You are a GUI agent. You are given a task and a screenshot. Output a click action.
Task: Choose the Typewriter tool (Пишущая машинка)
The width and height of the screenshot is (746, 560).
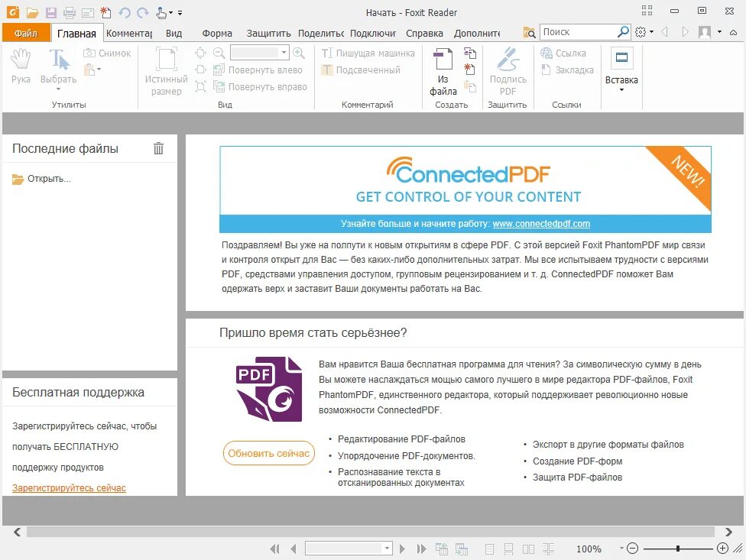pos(368,53)
